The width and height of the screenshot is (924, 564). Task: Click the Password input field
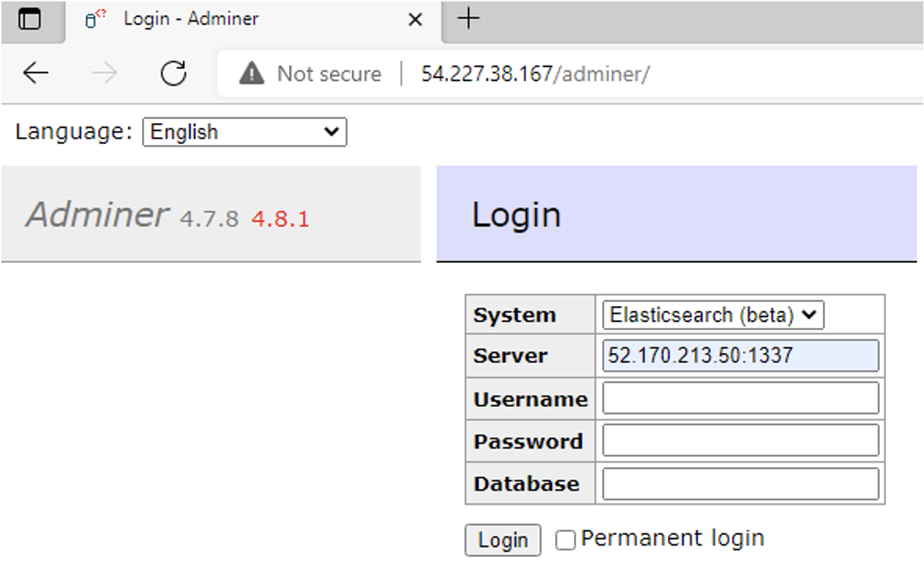coord(740,440)
